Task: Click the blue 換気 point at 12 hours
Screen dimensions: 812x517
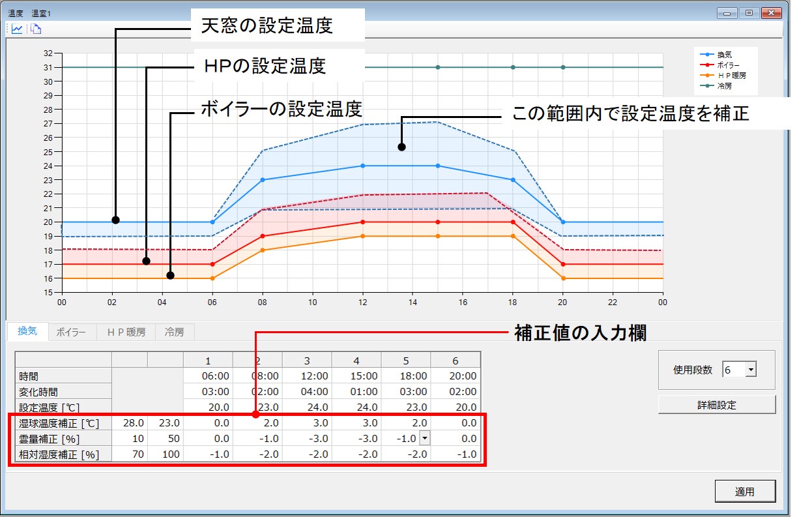Action: point(363,166)
